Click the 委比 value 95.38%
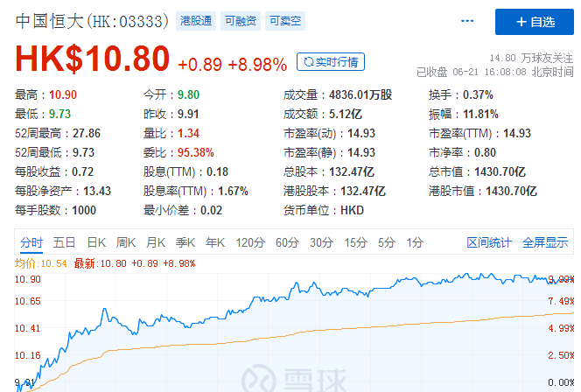581x392 pixels. tap(196, 152)
